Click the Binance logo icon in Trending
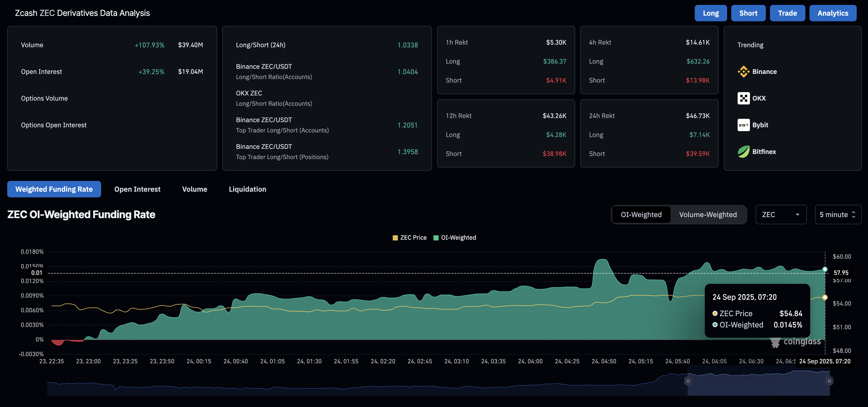The height and width of the screenshot is (407, 868). click(743, 71)
